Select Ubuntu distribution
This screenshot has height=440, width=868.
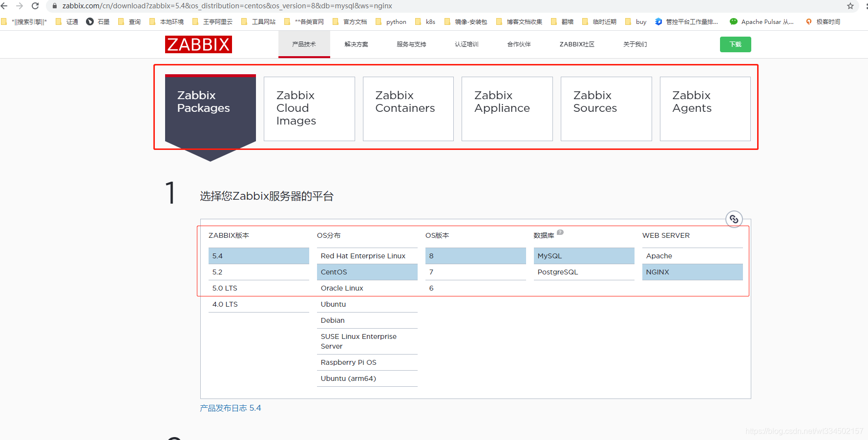click(367, 304)
